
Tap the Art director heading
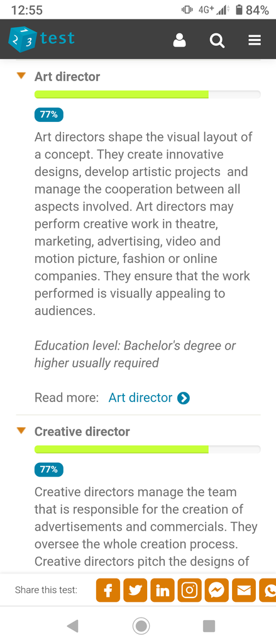click(x=67, y=76)
